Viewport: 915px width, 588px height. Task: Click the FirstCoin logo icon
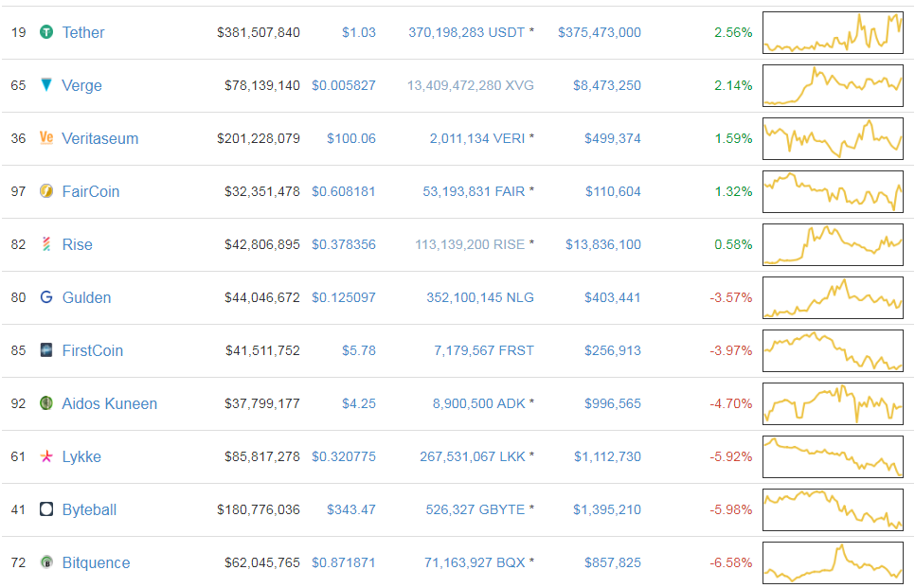[x=46, y=350]
